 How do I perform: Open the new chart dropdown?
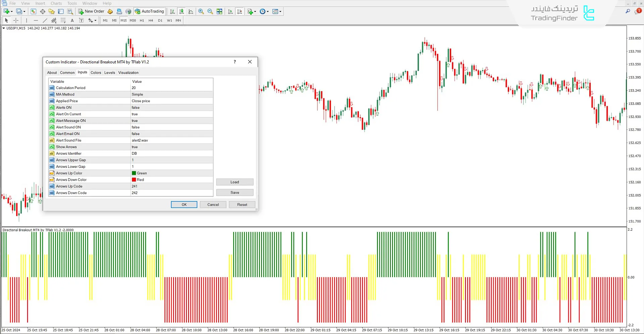tap(11, 11)
